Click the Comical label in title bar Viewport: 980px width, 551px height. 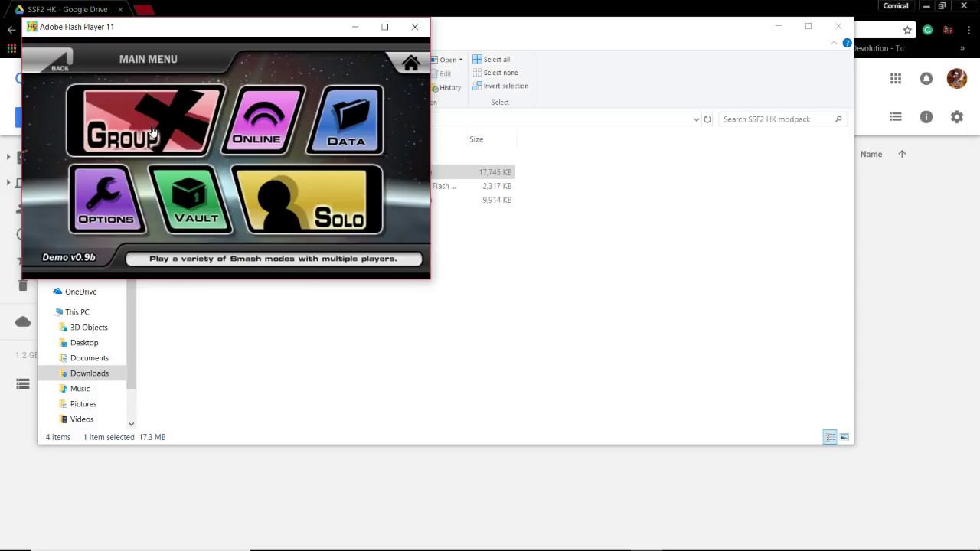(896, 6)
